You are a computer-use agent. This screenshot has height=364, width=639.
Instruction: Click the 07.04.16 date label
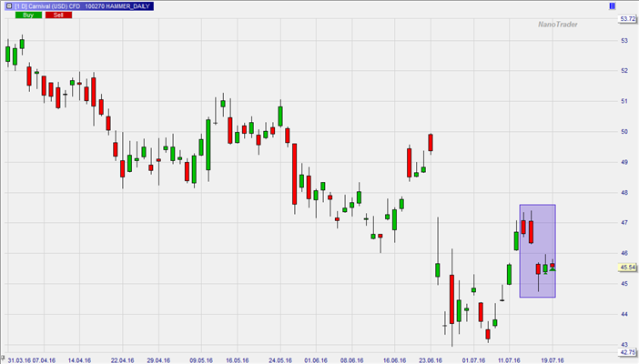44,360
